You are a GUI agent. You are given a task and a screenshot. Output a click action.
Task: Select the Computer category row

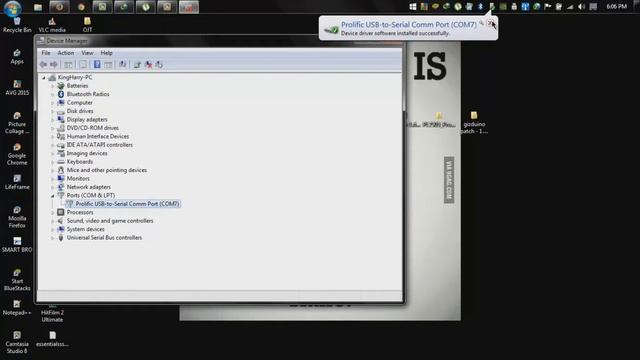coord(79,102)
